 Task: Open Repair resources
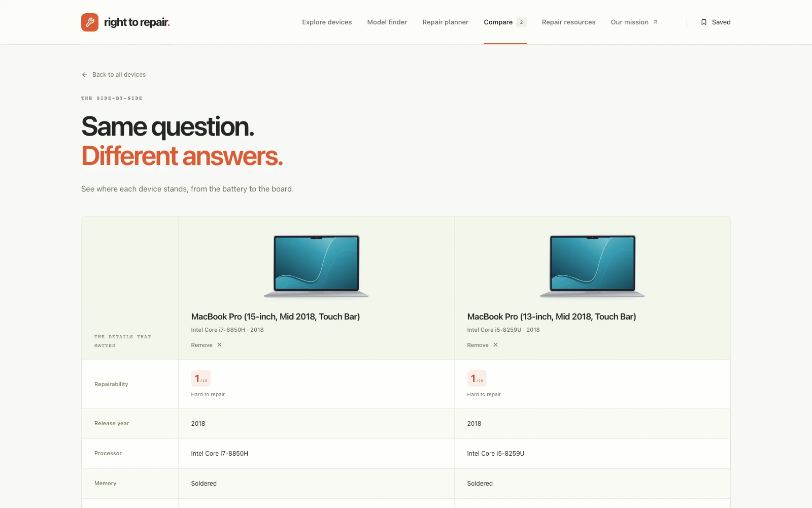pos(568,22)
